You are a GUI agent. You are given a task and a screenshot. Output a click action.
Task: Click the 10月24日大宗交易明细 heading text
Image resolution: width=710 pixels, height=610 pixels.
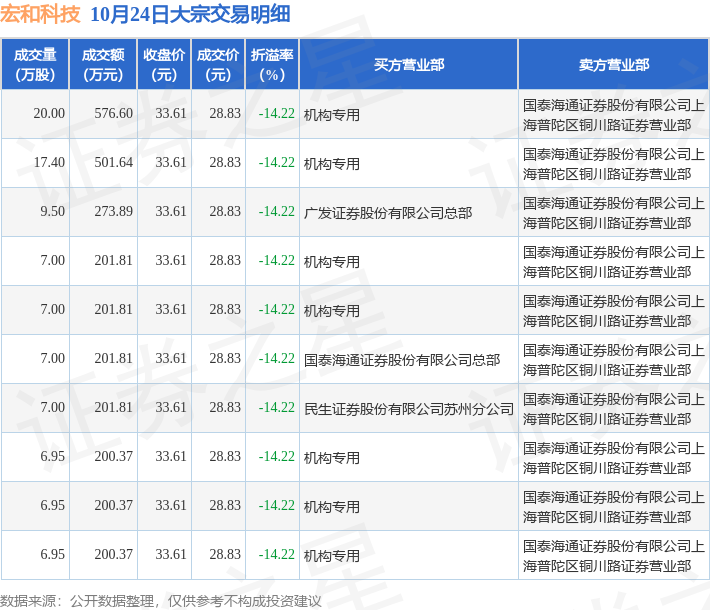click(190, 15)
